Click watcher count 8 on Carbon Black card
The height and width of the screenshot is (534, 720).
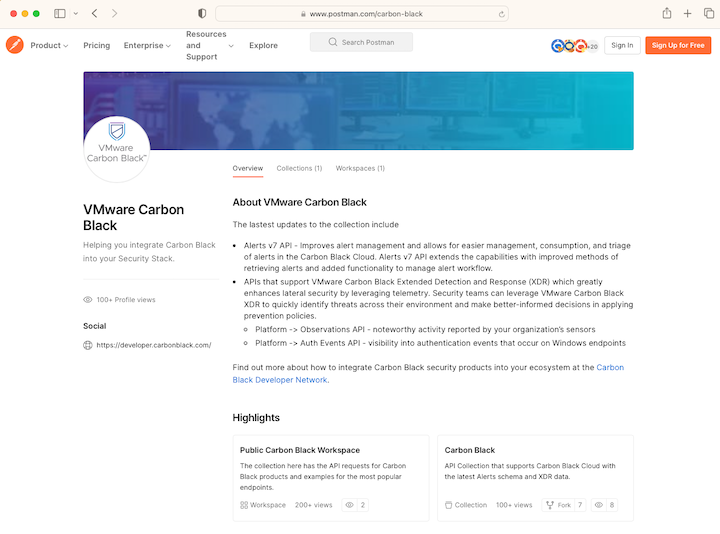click(x=612, y=505)
